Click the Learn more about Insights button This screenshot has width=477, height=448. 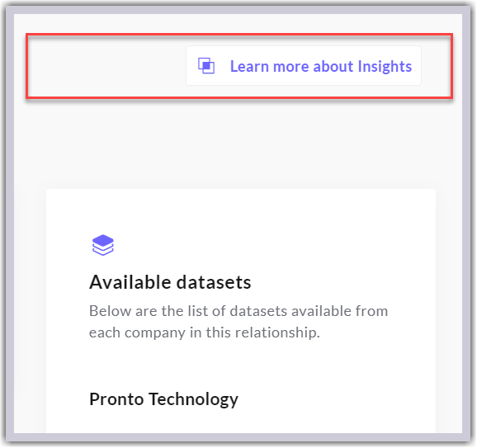click(304, 66)
